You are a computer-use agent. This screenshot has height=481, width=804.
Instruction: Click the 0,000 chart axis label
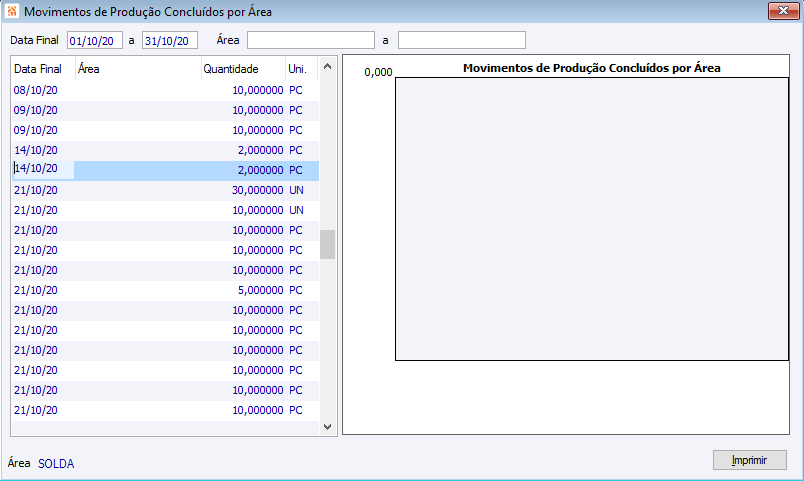coord(378,72)
